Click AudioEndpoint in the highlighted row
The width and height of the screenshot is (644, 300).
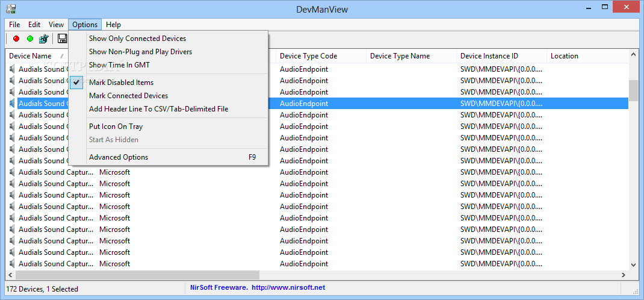click(304, 104)
